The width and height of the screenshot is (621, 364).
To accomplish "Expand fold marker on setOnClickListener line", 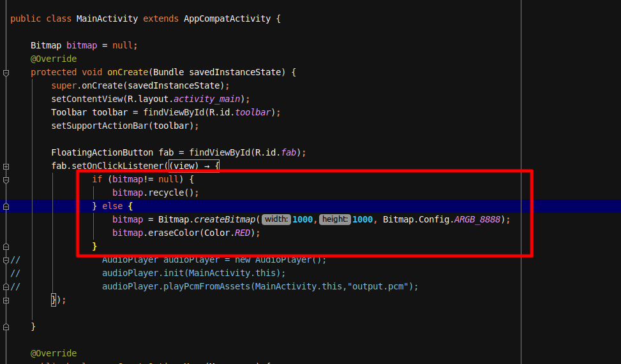I will tap(6, 166).
